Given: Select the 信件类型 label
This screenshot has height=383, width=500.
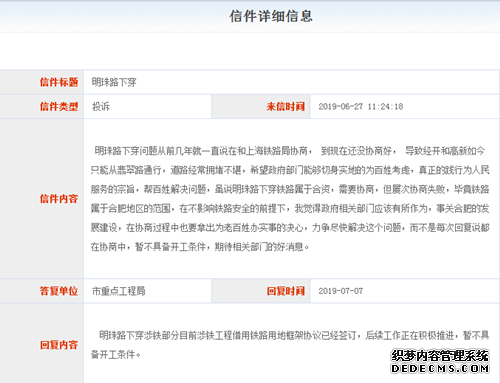Looking at the screenshot, I should point(59,107).
